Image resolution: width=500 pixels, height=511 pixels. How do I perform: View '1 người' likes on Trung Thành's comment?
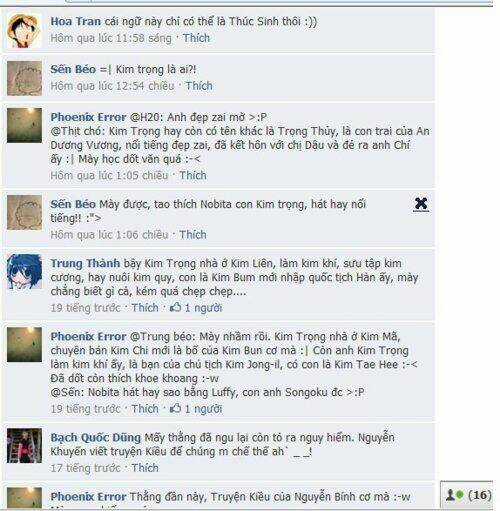point(203,308)
